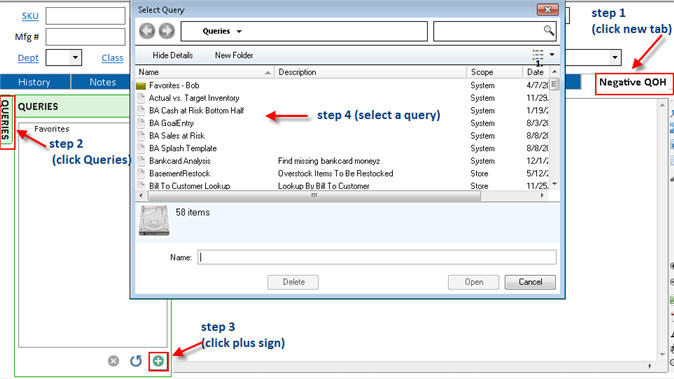The image size is (674, 379).
Task: Click the gray X remove-query icon
Action: [113, 361]
